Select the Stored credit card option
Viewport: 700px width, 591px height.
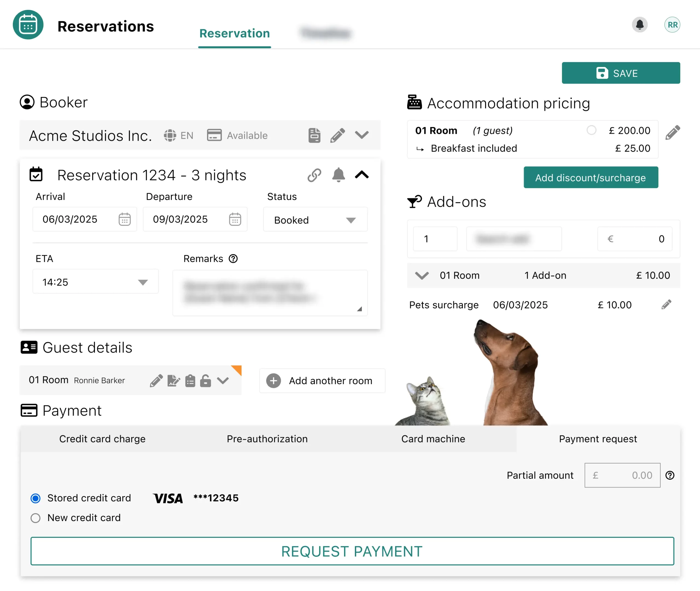(x=35, y=498)
